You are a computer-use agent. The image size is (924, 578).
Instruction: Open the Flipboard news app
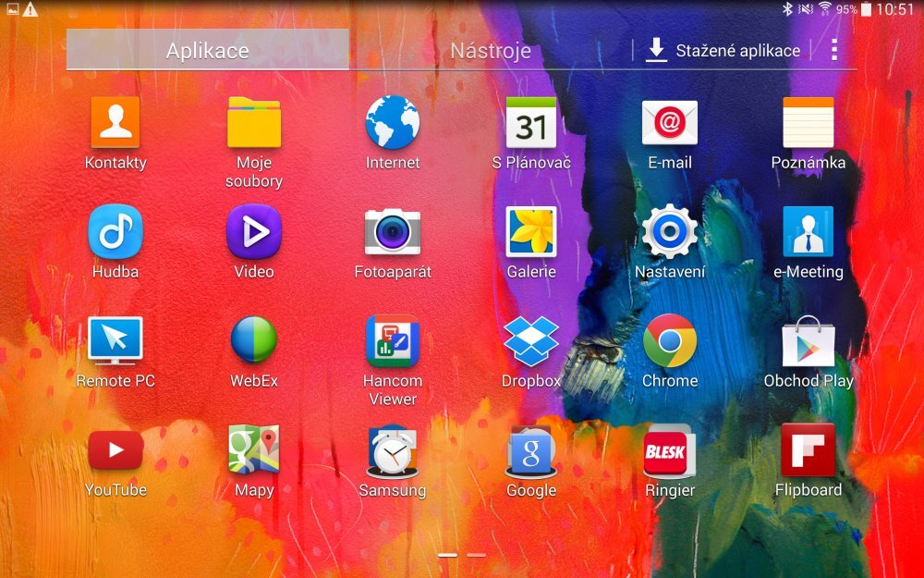coord(808,451)
